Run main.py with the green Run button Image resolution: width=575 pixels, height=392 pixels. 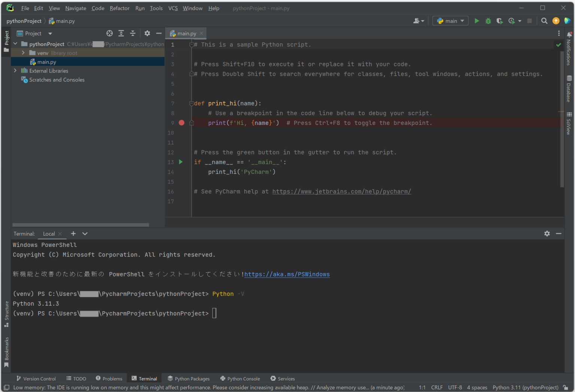[x=477, y=21]
